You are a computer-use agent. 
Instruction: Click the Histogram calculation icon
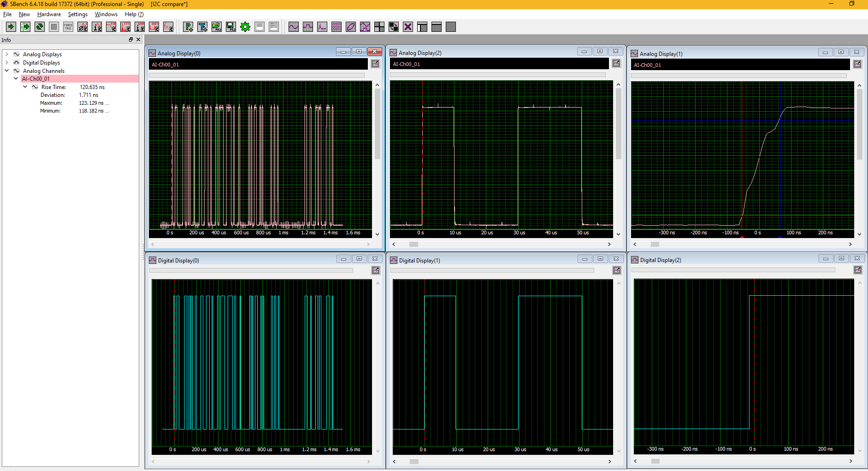(154, 27)
